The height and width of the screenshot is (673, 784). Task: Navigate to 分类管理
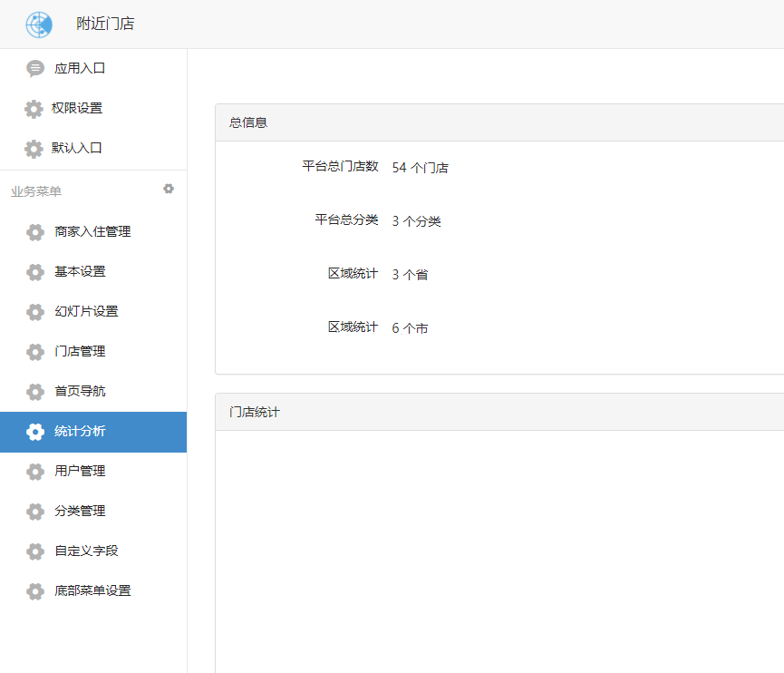click(x=80, y=512)
